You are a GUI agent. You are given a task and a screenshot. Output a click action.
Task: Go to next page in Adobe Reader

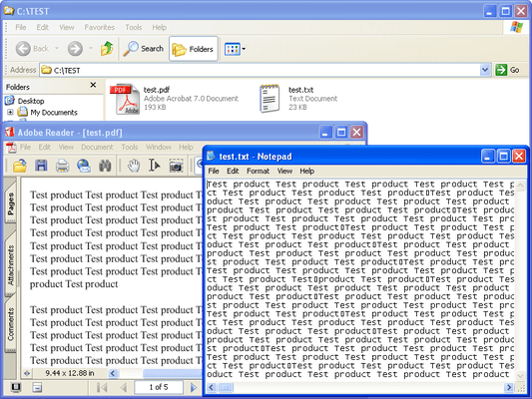point(194,387)
